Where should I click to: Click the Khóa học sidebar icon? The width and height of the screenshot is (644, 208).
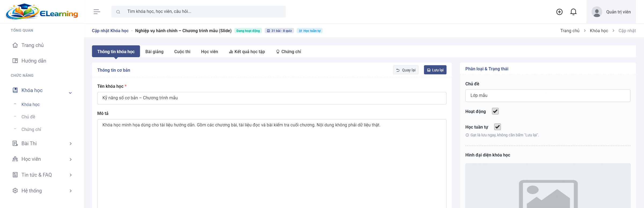[x=15, y=90]
